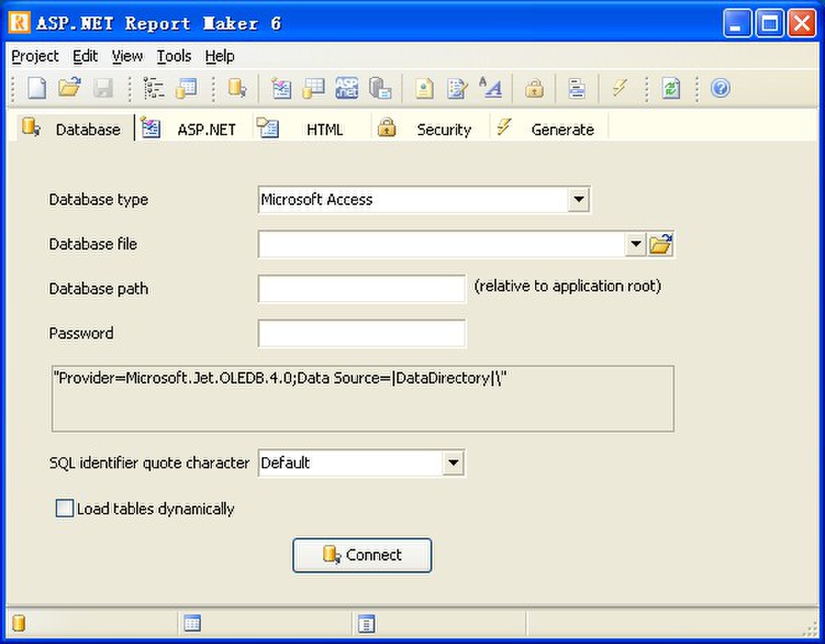This screenshot has height=644, width=825.
Task: Maximize the ASP.NET Report Maker window
Action: tap(770, 24)
